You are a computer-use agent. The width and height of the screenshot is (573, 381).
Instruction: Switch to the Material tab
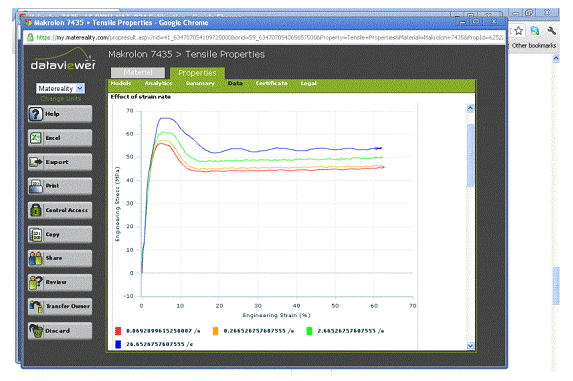pos(138,72)
